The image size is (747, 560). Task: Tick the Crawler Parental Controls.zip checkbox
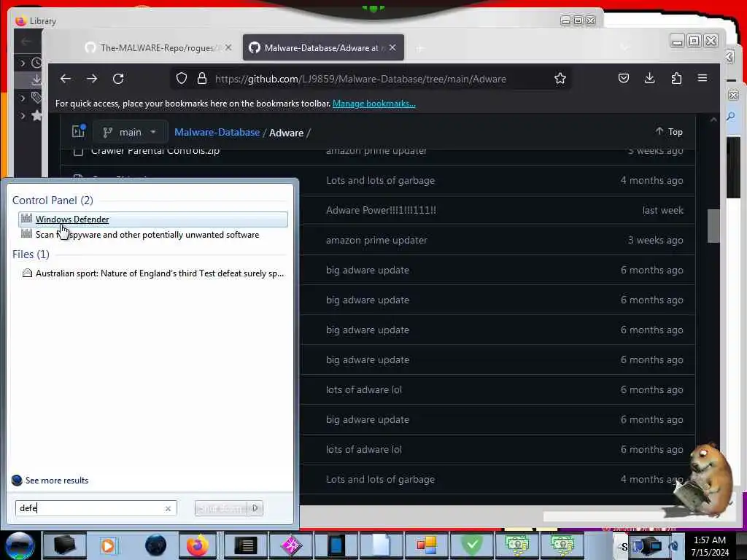pos(79,152)
